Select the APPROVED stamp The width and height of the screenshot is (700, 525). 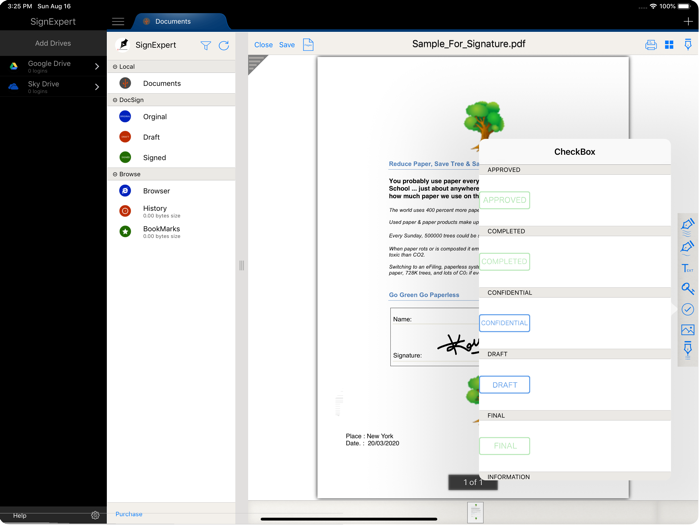pyautogui.click(x=504, y=200)
